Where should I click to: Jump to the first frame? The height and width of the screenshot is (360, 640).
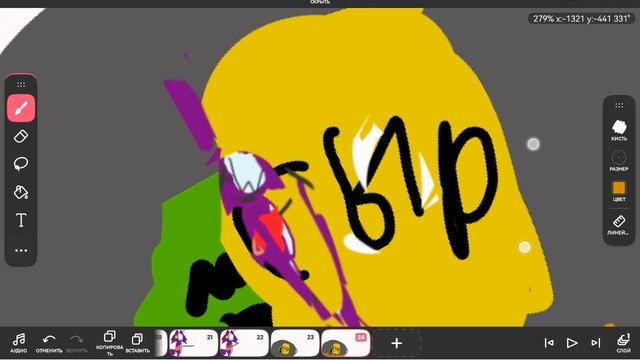click(x=549, y=343)
